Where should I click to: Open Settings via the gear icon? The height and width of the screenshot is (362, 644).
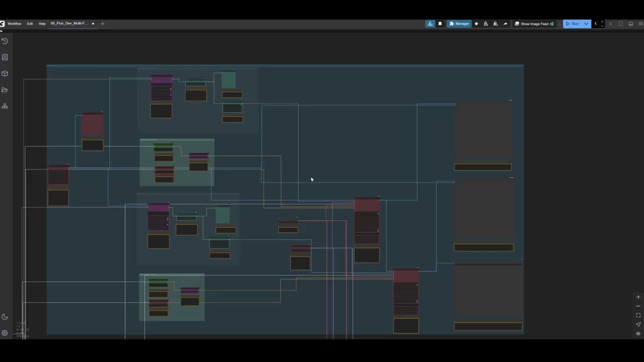(5, 333)
